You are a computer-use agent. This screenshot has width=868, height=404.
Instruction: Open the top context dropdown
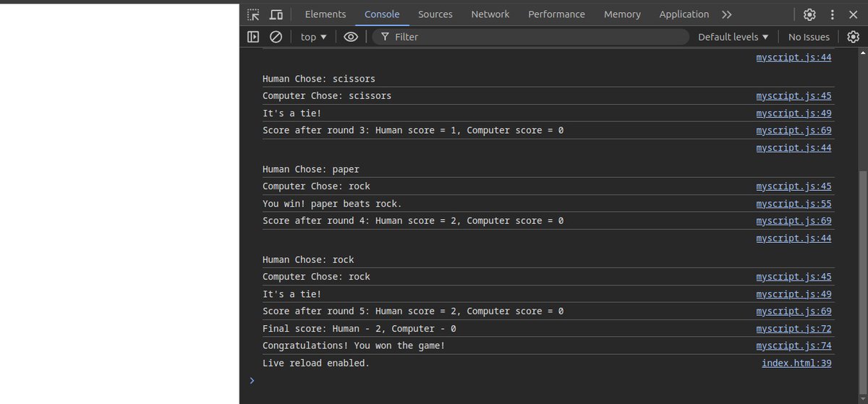point(314,37)
